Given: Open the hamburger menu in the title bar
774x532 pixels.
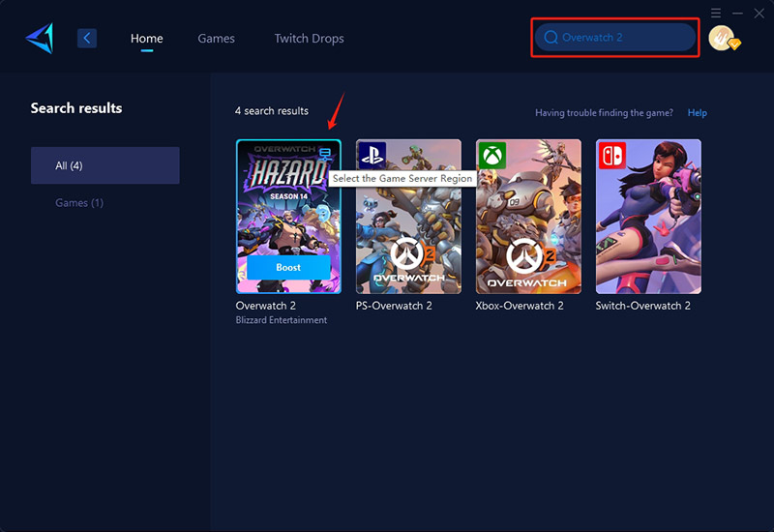Looking at the screenshot, I should click(716, 13).
